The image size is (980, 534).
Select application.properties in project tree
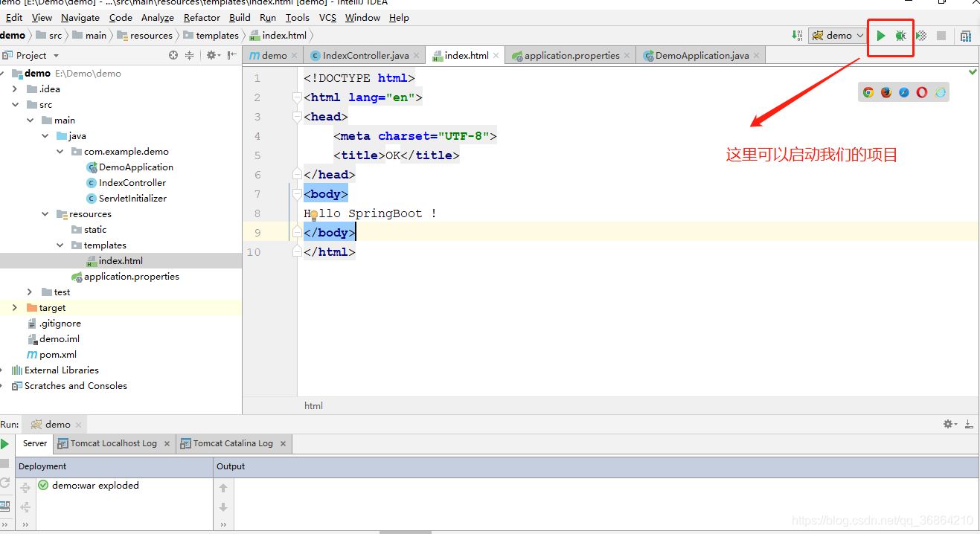point(132,277)
